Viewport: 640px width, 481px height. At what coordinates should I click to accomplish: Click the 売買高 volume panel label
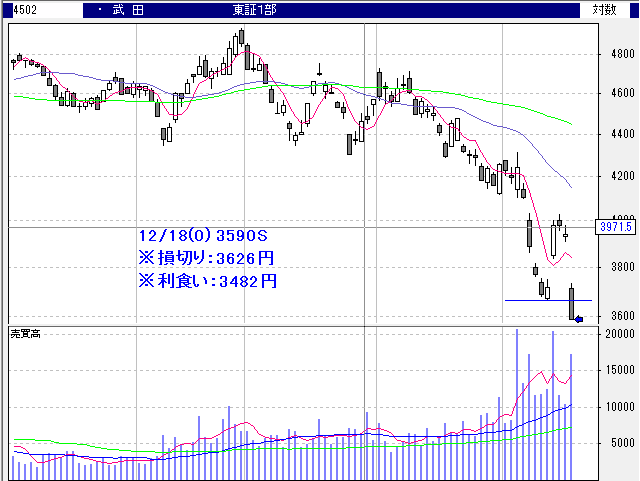[x=26, y=332]
